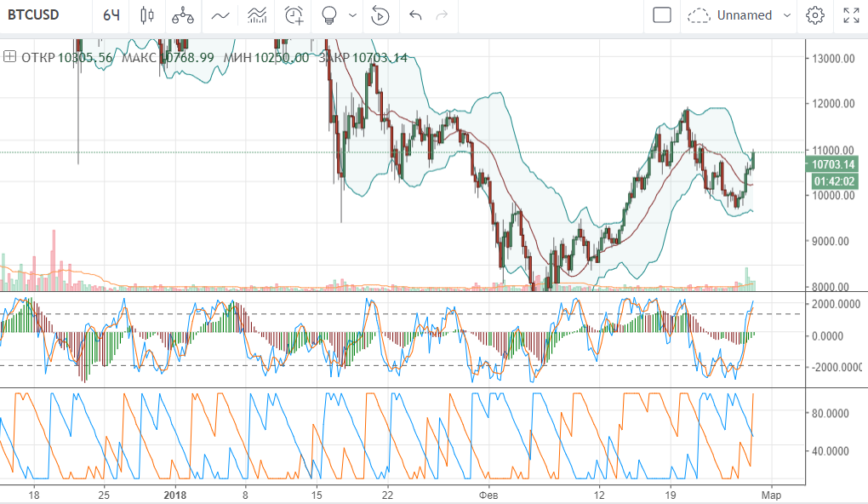This screenshot has height=504, width=868.
Task: Undo the last chart action
Action: 415,15
